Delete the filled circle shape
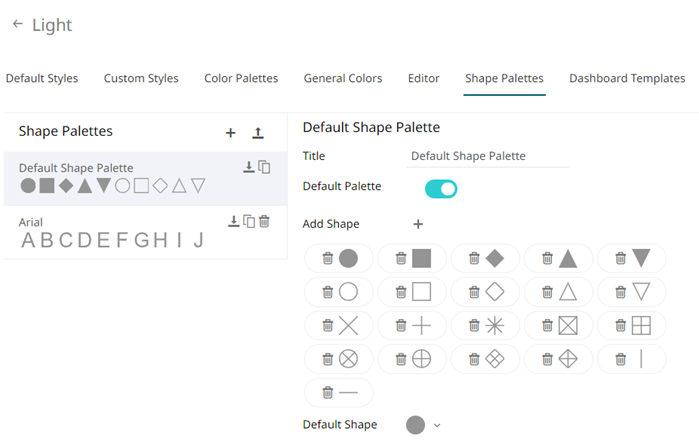The height and width of the screenshot is (445, 699). tap(327, 259)
